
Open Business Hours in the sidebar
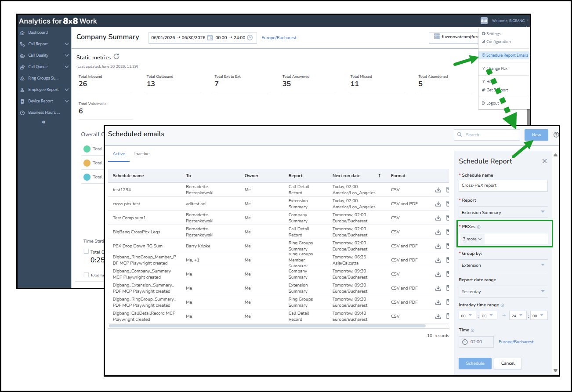(x=44, y=113)
